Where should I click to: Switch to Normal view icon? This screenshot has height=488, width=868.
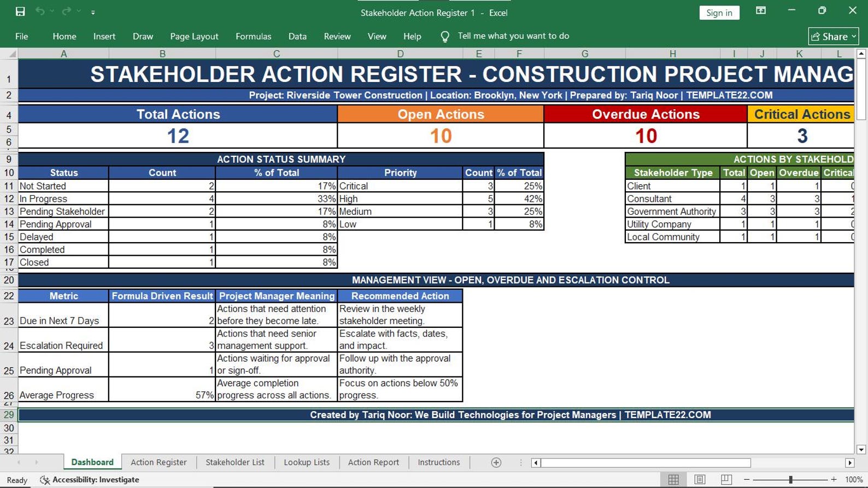click(x=673, y=480)
